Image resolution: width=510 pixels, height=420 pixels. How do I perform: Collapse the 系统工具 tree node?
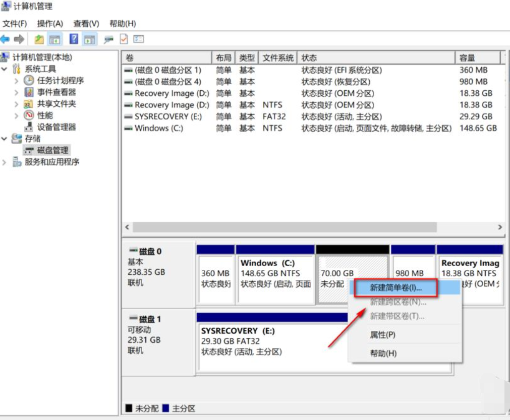(5, 68)
